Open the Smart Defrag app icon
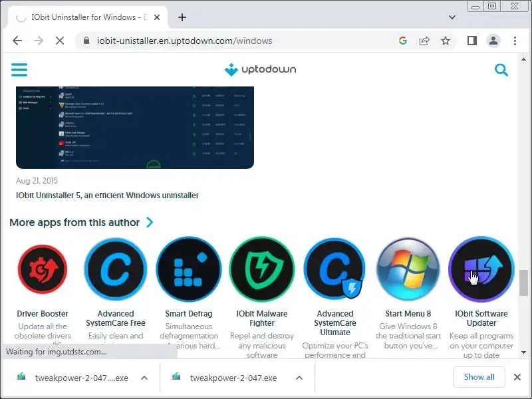Image resolution: width=532 pixels, height=399 pixels. [x=189, y=269]
